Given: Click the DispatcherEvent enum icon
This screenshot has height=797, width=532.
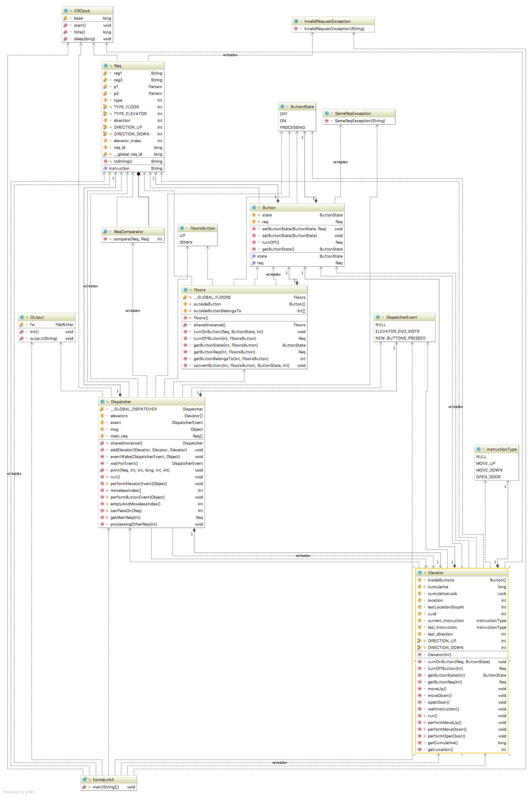Looking at the screenshot, I should pos(378,317).
